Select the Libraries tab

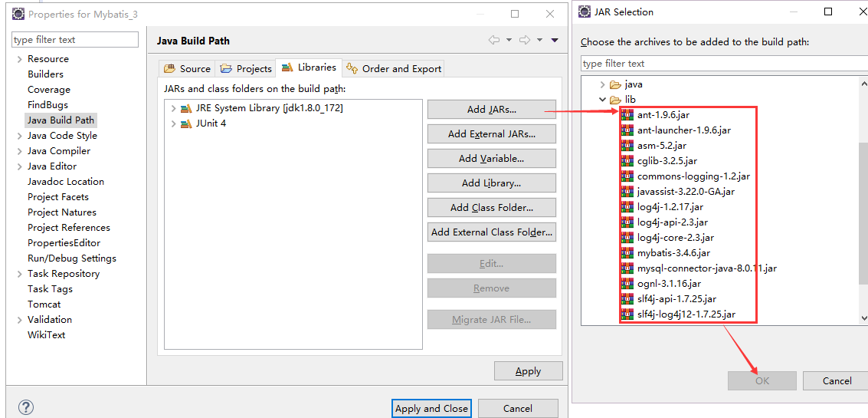click(x=309, y=67)
